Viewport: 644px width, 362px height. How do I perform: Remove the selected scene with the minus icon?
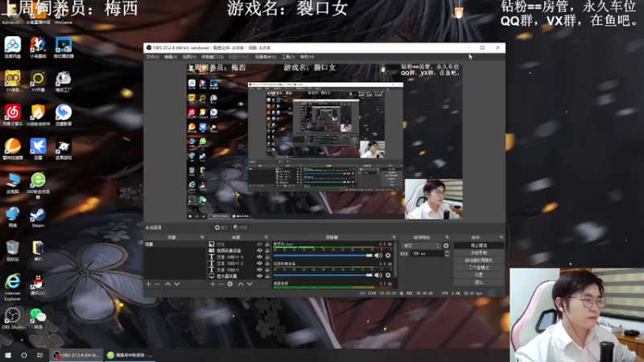(x=157, y=284)
